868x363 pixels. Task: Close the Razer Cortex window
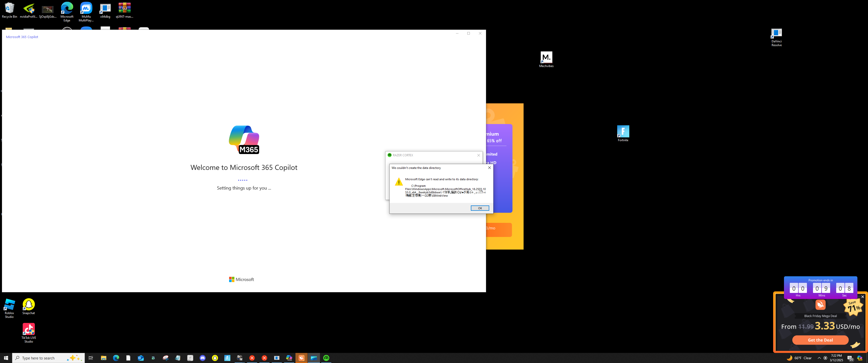478,155
